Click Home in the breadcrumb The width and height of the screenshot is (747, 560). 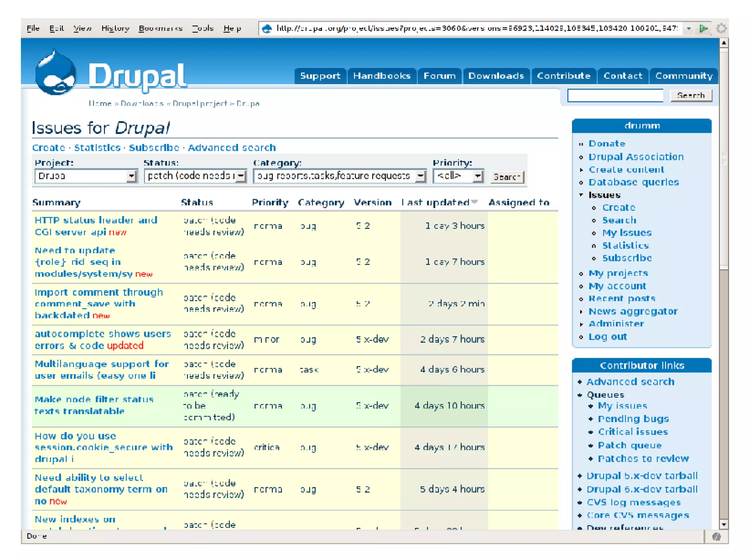pyautogui.click(x=100, y=104)
